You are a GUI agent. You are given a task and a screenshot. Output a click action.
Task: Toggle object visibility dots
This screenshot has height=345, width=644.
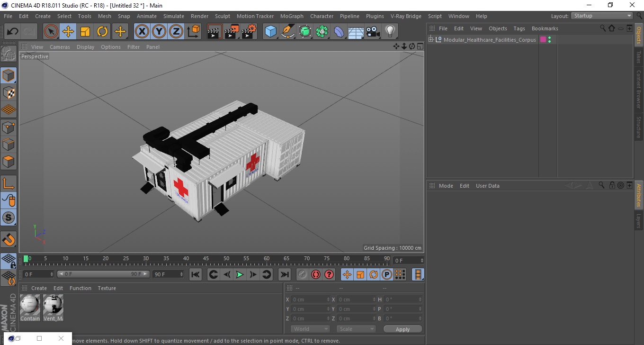click(x=550, y=40)
